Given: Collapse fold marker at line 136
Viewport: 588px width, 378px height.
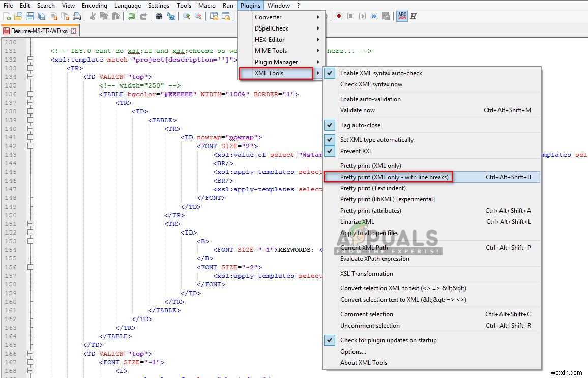Looking at the screenshot, I should [31, 94].
